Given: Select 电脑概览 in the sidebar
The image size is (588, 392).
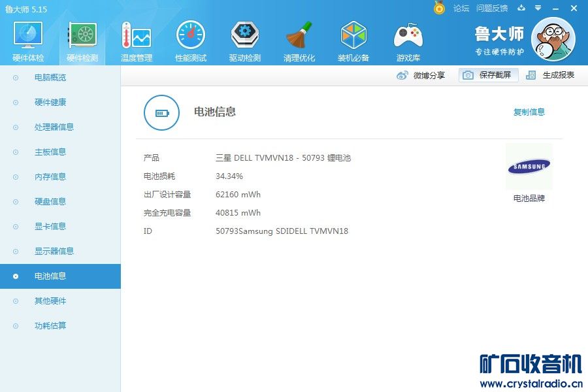Looking at the screenshot, I should [x=50, y=78].
